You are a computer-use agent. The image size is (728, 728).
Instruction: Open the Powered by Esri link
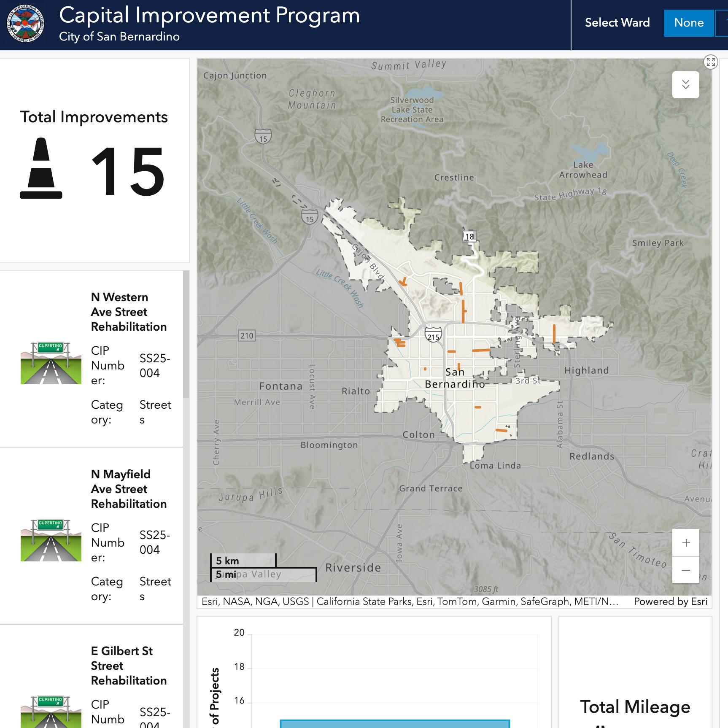(671, 601)
